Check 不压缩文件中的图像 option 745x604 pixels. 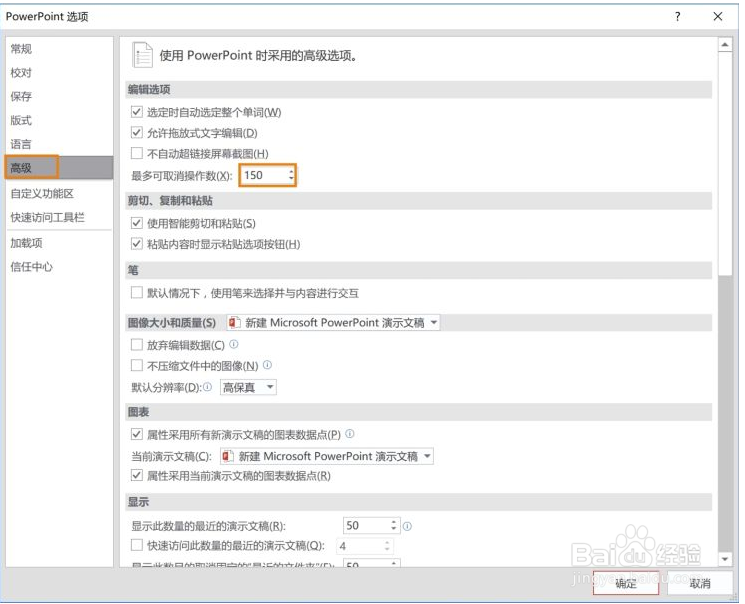[x=137, y=365]
